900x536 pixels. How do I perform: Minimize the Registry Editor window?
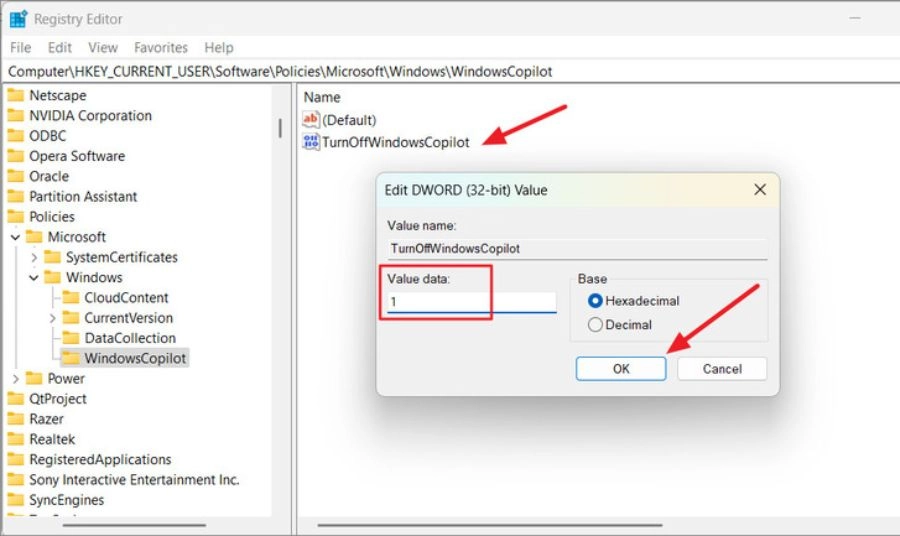(855, 18)
